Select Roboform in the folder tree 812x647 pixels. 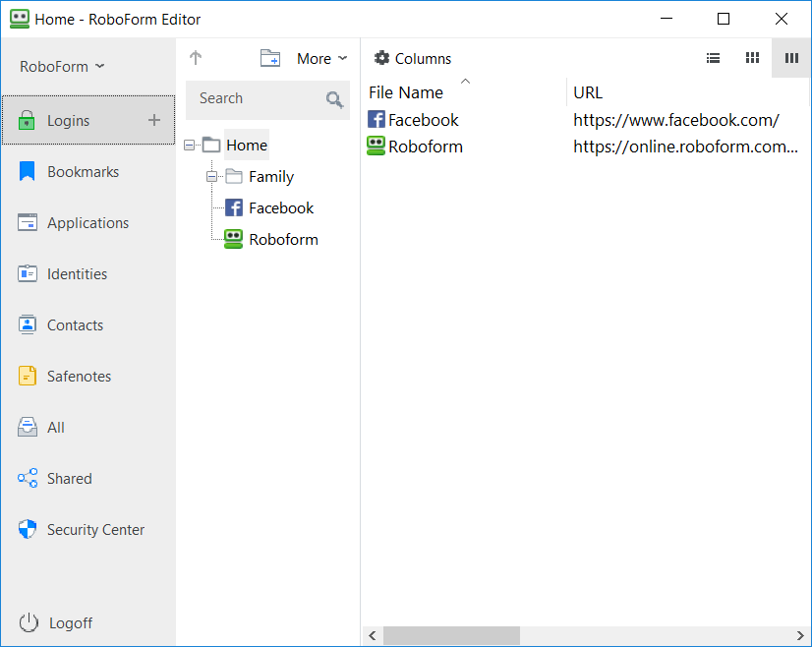[283, 239]
